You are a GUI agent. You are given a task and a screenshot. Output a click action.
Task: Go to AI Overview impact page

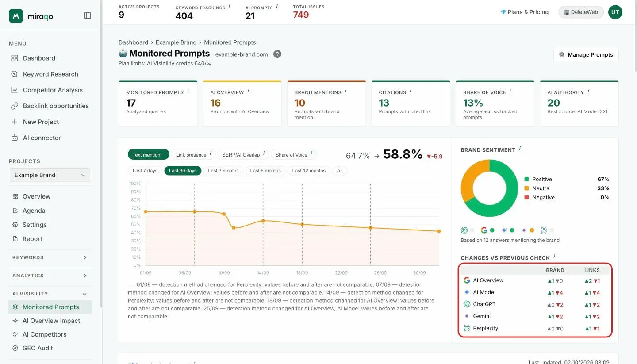51,321
